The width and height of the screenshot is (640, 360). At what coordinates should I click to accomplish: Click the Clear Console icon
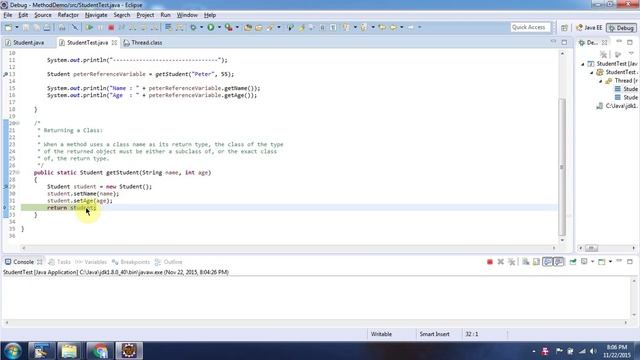point(526,262)
